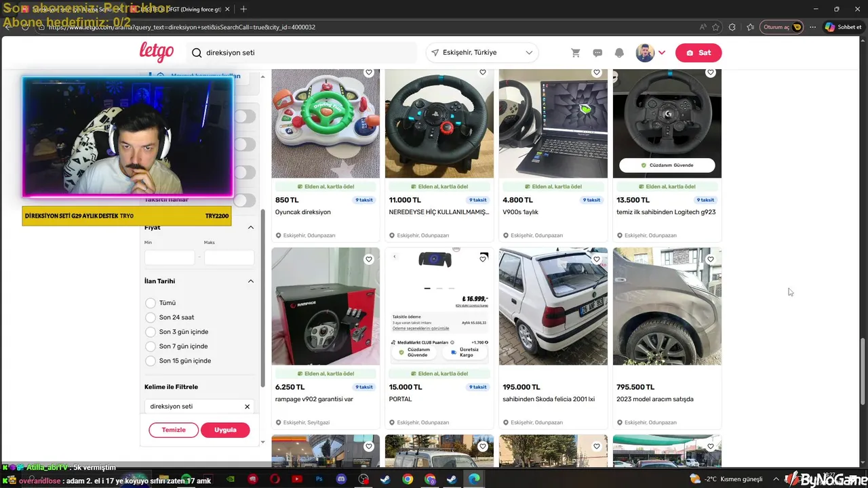Collapse the Fiyat filter section

tap(250, 228)
